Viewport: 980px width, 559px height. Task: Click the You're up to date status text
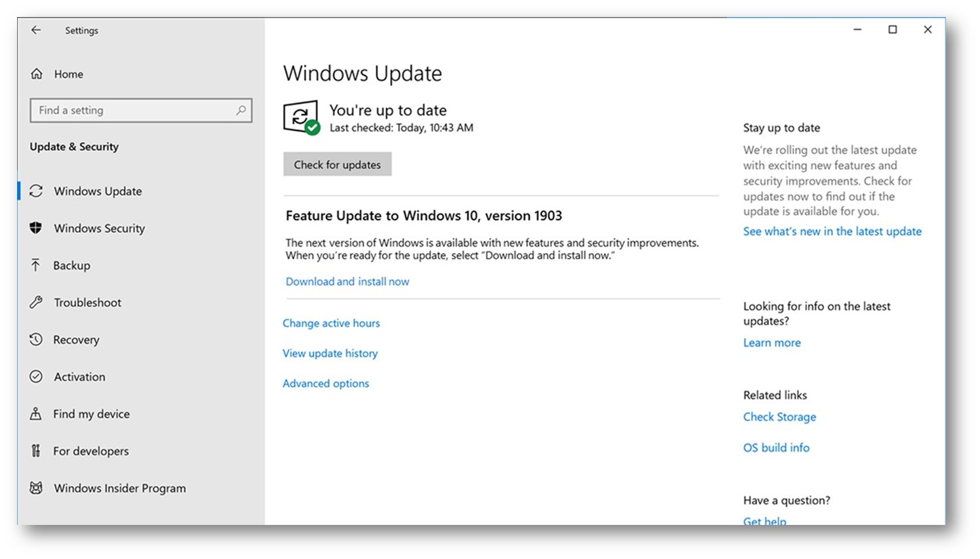(388, 110)
